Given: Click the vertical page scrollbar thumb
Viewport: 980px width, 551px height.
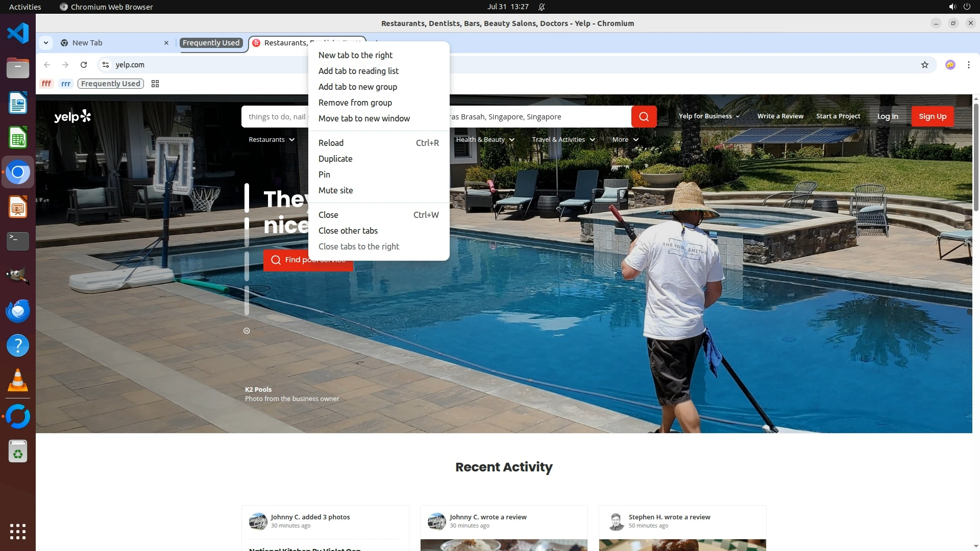Looking at the screenshot, I should [975, 158].
